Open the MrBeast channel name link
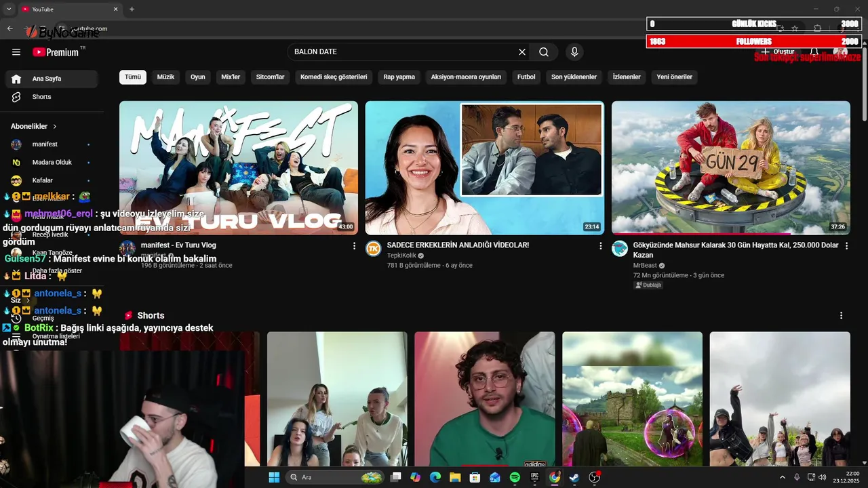The image size is (868, 488). [644, 266]
